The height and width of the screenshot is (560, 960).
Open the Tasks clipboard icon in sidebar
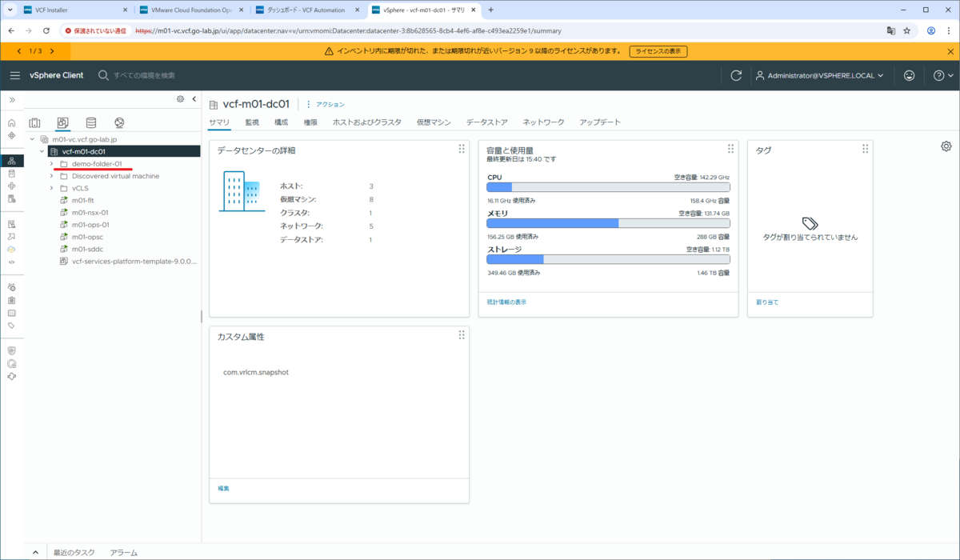pos(12,300)
